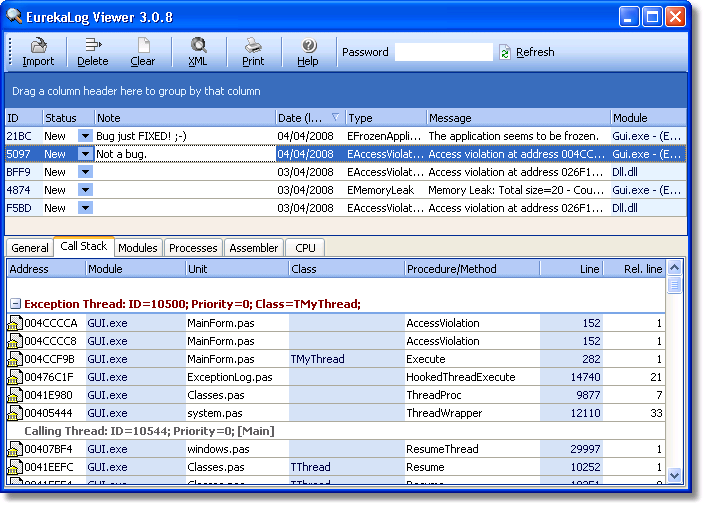Click the Procedure/Method column header
This screenshot has width=704, height=505.
(472, 269)
